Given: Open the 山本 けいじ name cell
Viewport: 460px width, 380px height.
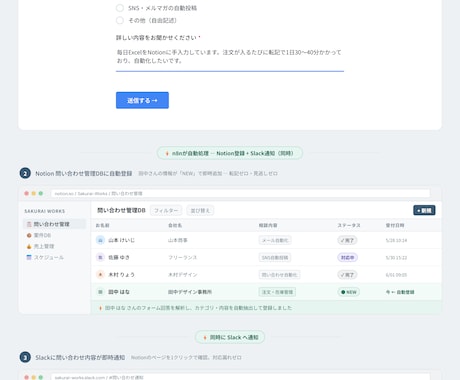Looking at the screenshot, I should pyautogui.click(x=121, y=240).
